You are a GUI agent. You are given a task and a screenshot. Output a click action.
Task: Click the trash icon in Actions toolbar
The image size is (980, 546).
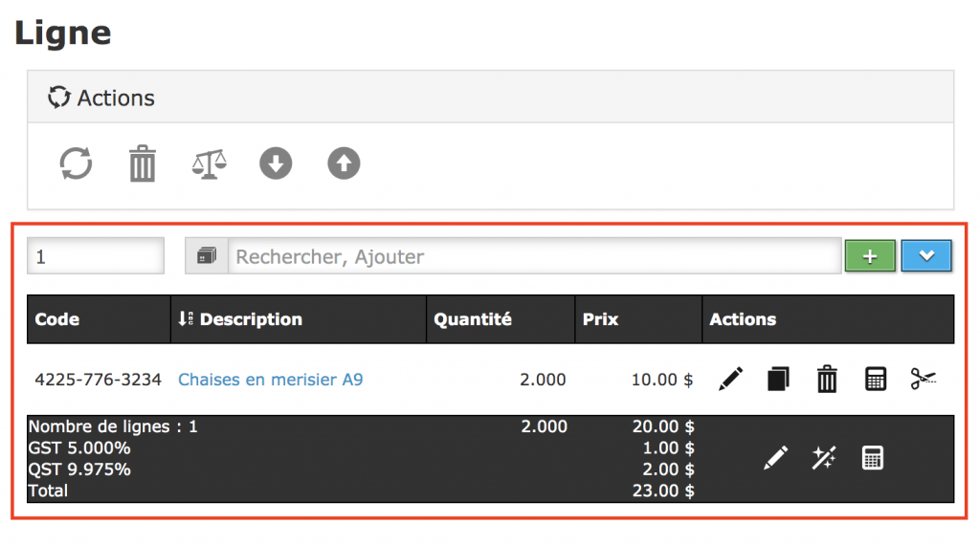[143, 164]
